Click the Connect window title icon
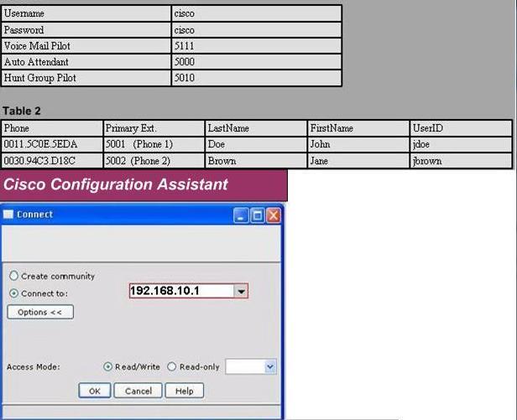Viewport: 517px width, 420px height. coord(8,215)
